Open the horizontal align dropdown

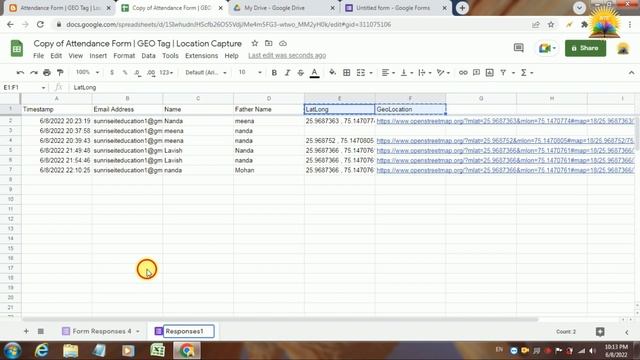[x=388, y=73]
